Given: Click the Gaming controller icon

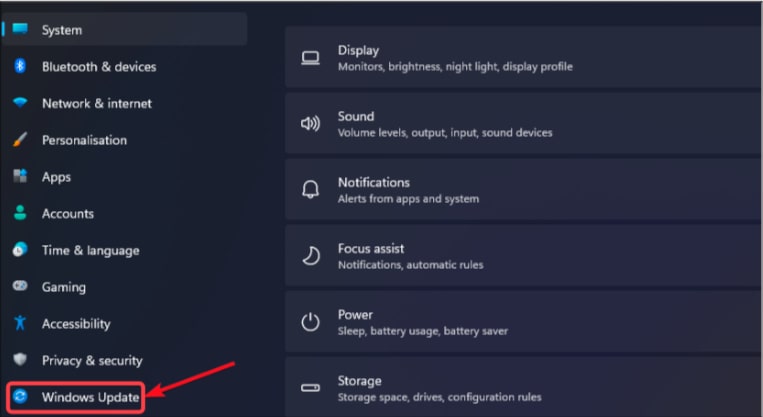Looking at the screenshot, I should (x=20, y=286).
